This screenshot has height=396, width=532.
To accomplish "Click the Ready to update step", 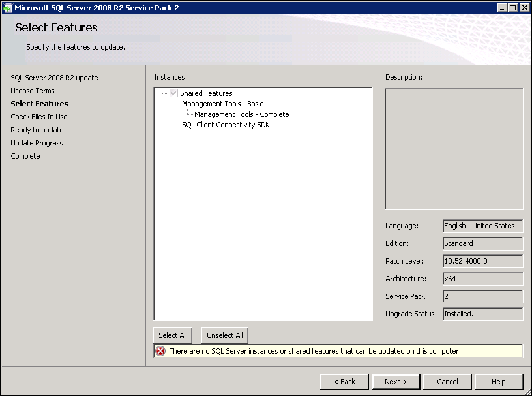I will point(37,130).
